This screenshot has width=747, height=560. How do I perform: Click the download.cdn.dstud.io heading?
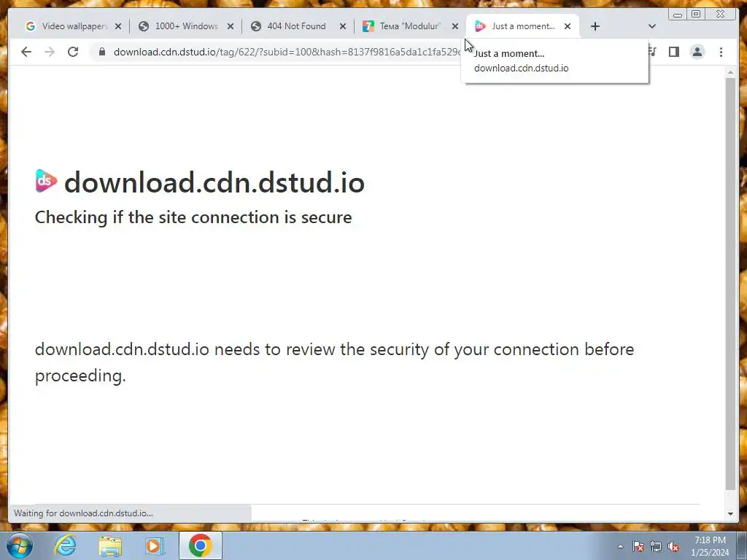point(214,182)
